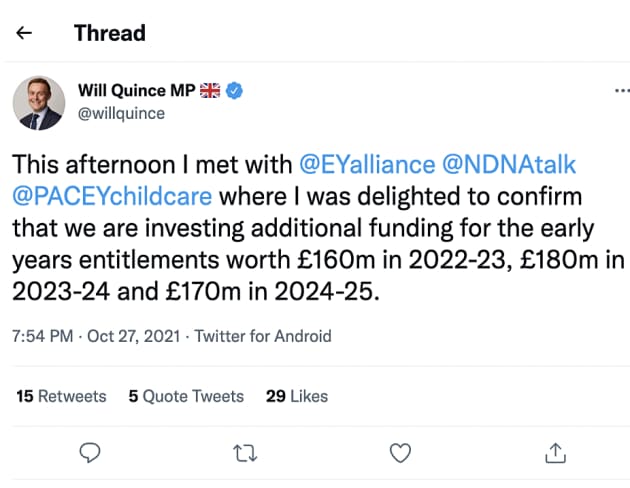View the 15 Retweets list
630x488 pixels.
coord(62,396)
